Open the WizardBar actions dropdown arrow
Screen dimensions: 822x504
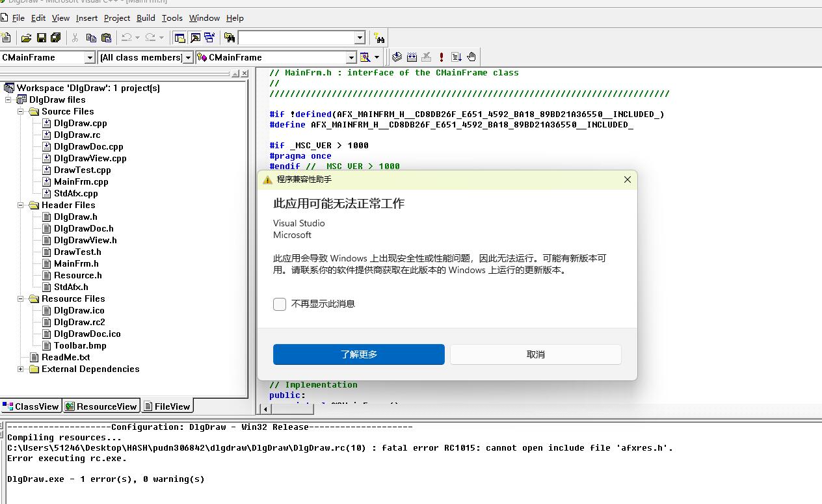[x=377, y=57]
